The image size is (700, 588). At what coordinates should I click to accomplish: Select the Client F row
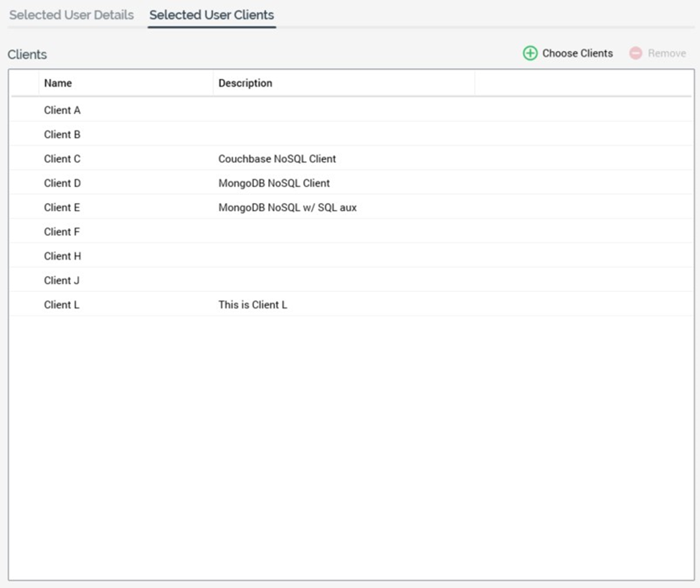tap(62, 232)
